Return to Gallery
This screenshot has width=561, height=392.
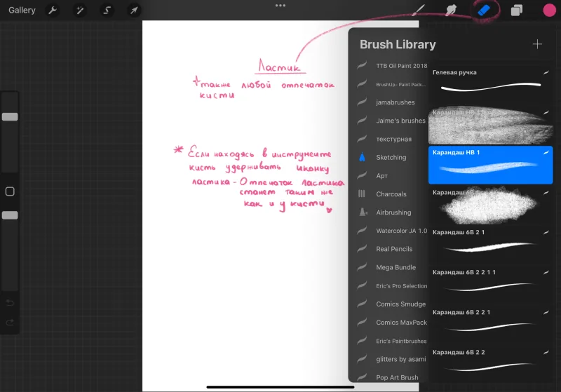(22, 10)
